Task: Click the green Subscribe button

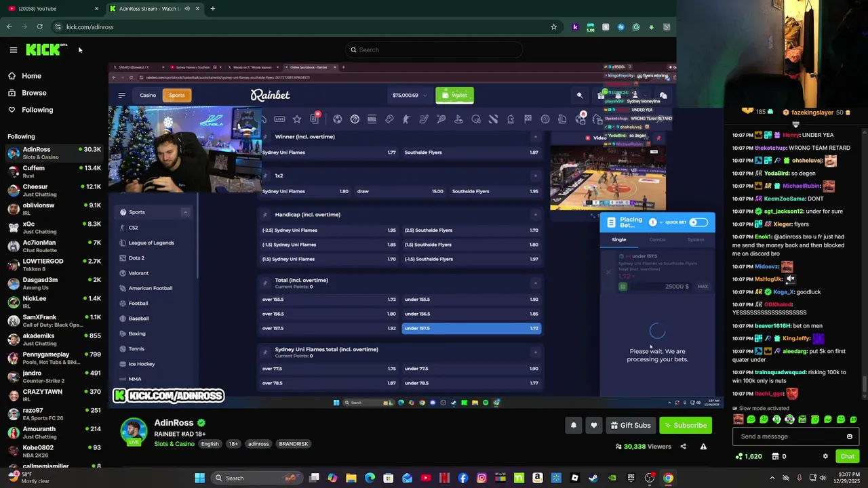Action: 686,425
